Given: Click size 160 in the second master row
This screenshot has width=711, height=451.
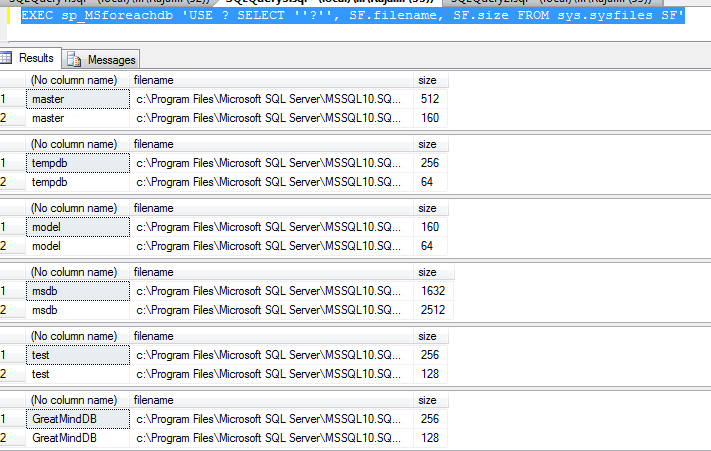Looking at the screenshot, I should [430, 118].
